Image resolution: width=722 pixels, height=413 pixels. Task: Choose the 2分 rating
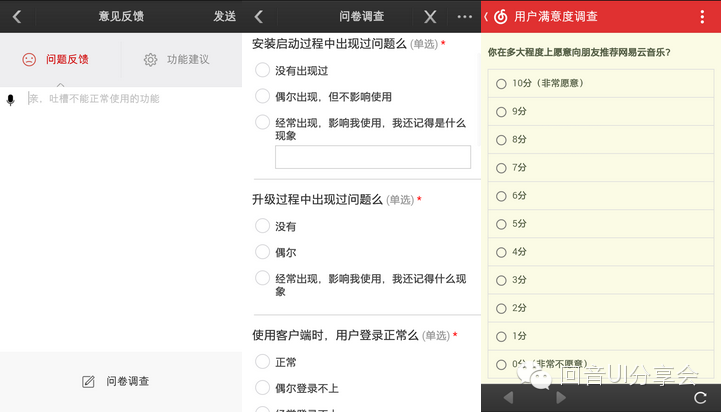(x=601, y=308)
